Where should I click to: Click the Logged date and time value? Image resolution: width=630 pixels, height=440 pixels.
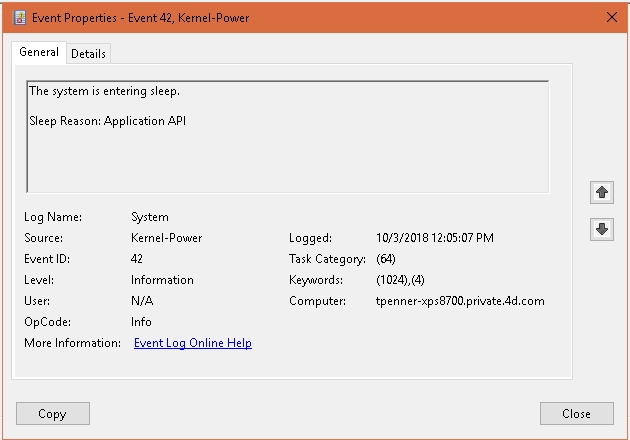click(x=434, y=238)
